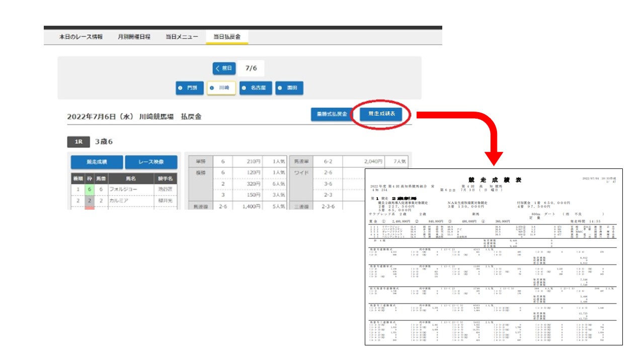This screenshot has width=644, height=362.
Task: Open the 当日メニュー tab
Action: click(182, 37)
